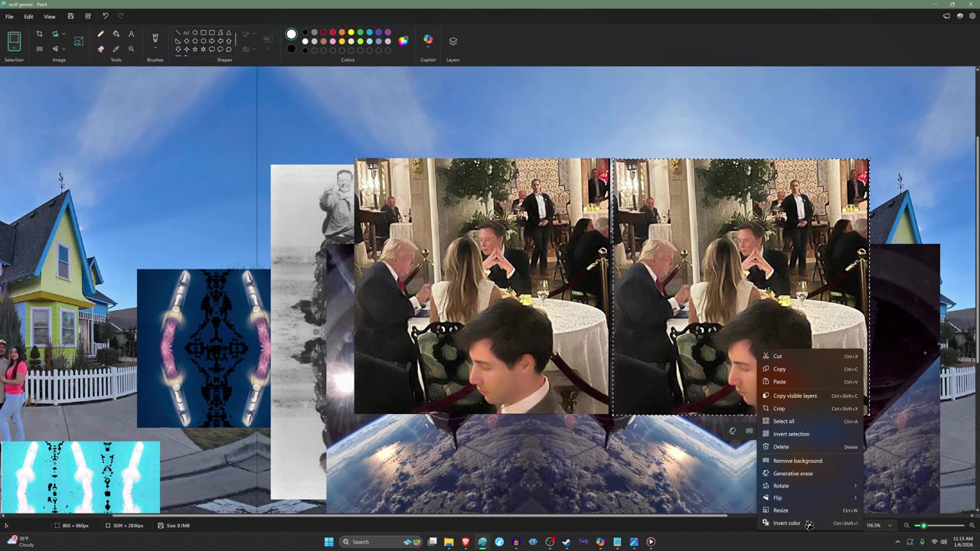
Task: Click the Undo arrow
Action: pos(105,16)
